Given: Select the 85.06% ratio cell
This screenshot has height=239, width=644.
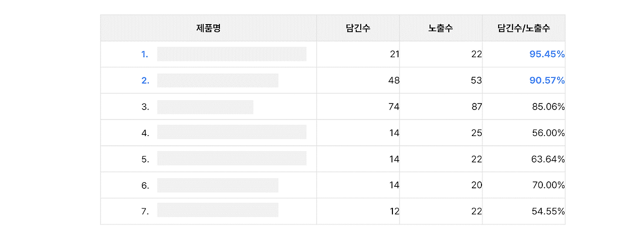Looking at the screenshot, I should click(x=524, y=106).
